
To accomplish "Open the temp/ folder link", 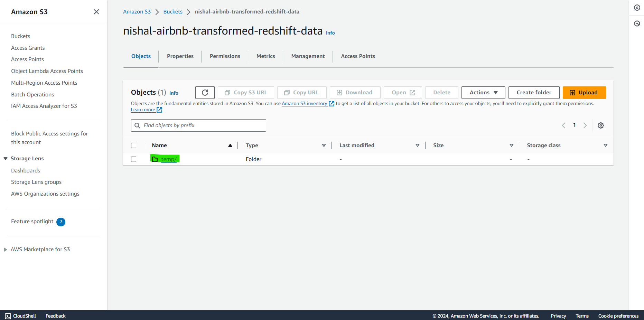I will click(x=169, y=159).
